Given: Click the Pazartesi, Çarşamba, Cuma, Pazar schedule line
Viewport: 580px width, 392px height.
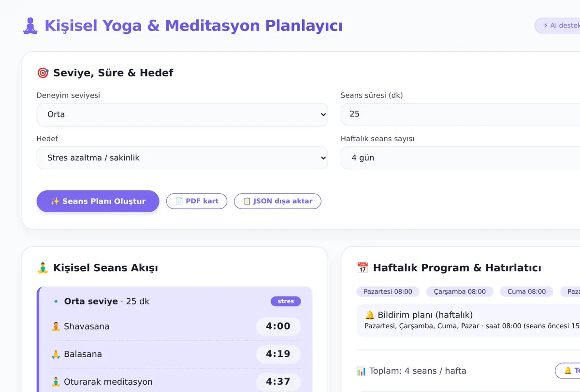Looking at the screenshot, I should [472, 326].
